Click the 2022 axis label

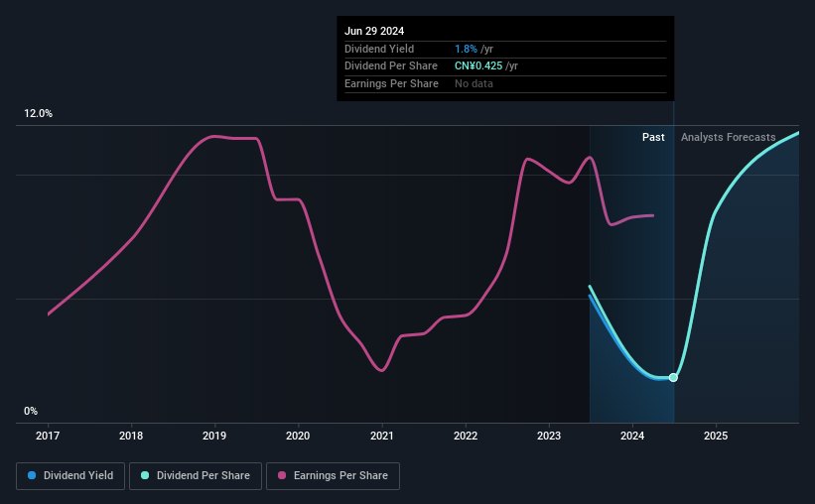[466, 436]
